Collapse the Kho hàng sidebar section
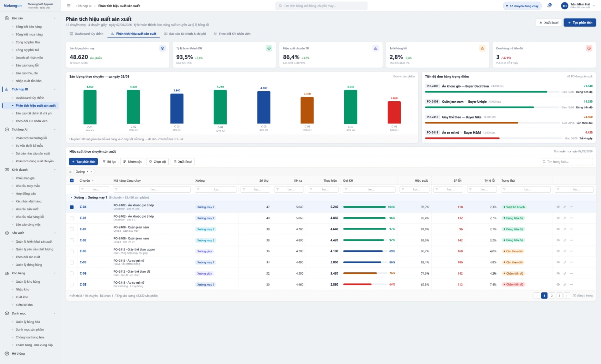The image size is (601, 364). click(55, 273)
